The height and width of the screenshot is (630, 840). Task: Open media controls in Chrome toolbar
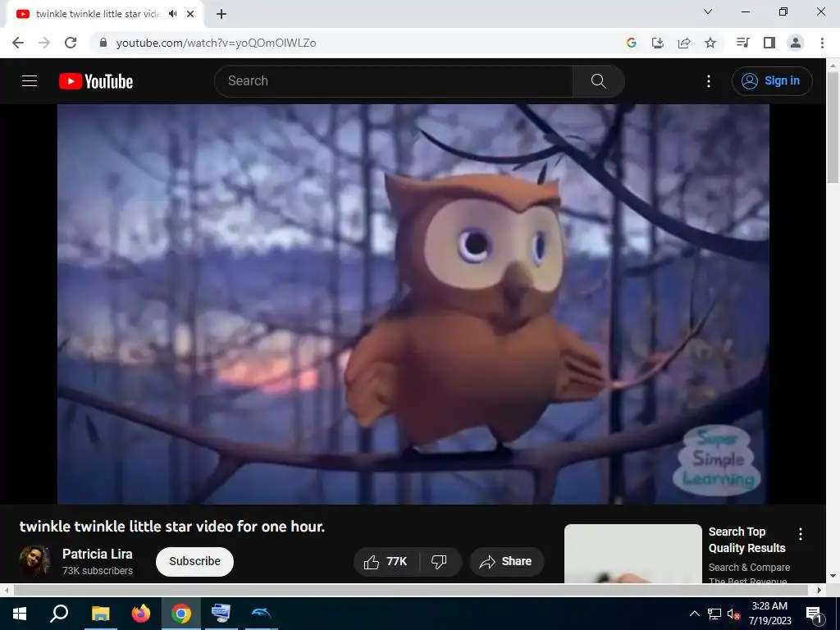[742, 43]
